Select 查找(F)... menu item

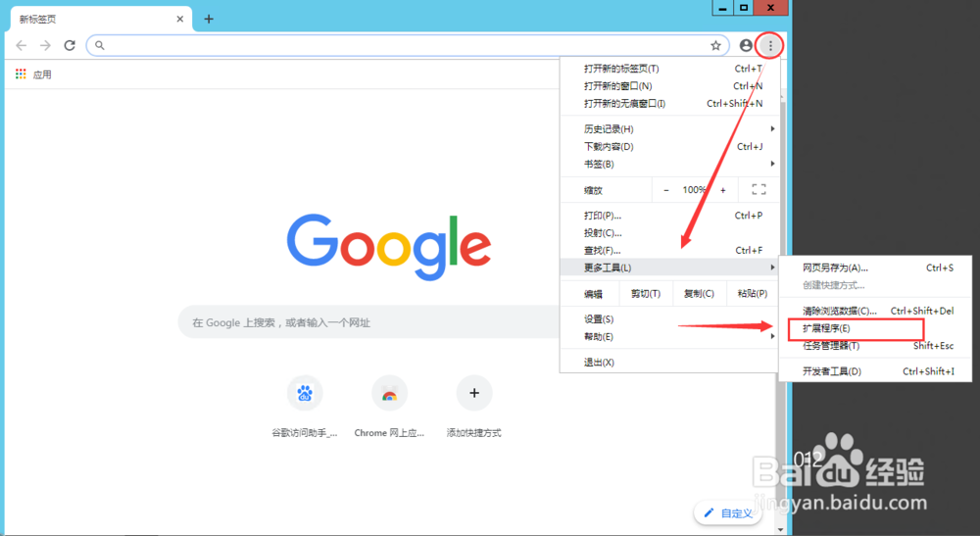pyautogui.click(x=670, y=251)
